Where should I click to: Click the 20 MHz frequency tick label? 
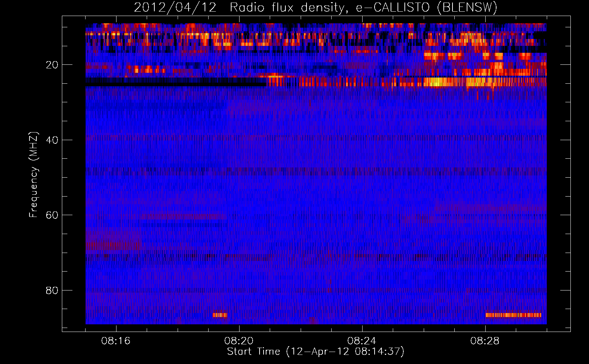(x=52, y=65)
